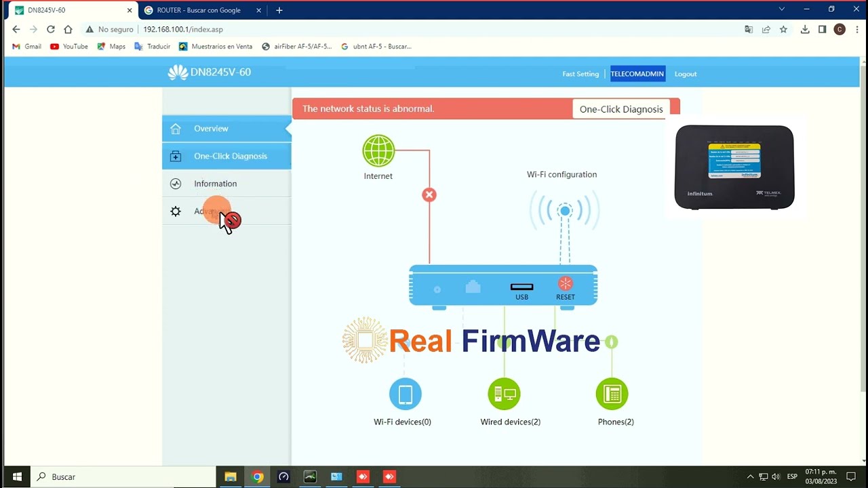Click the Wi-Fi devices(0) label
868x488 pixels.
click(x=402, y=422)
